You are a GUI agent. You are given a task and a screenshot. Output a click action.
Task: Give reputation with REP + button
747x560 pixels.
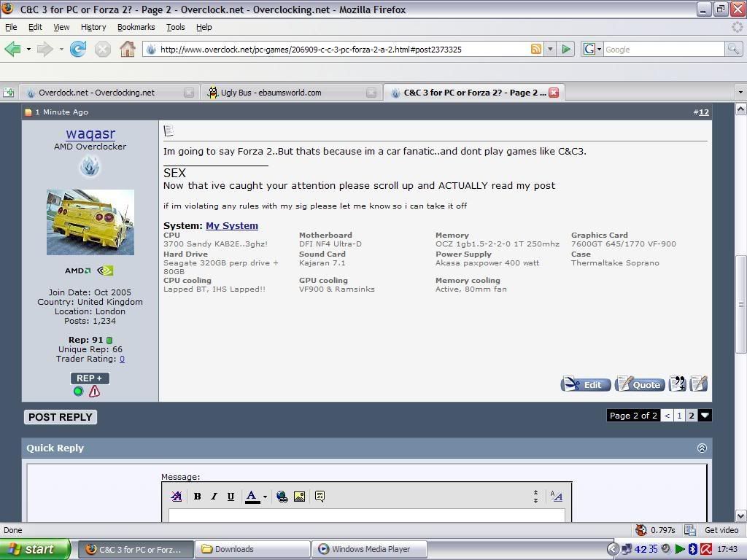90,378
